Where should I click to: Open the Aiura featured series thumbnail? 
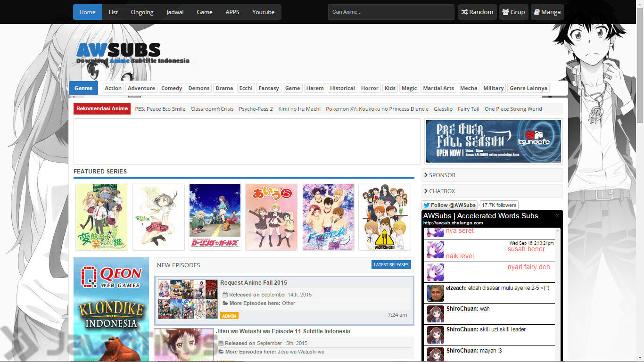coord(272,217)
